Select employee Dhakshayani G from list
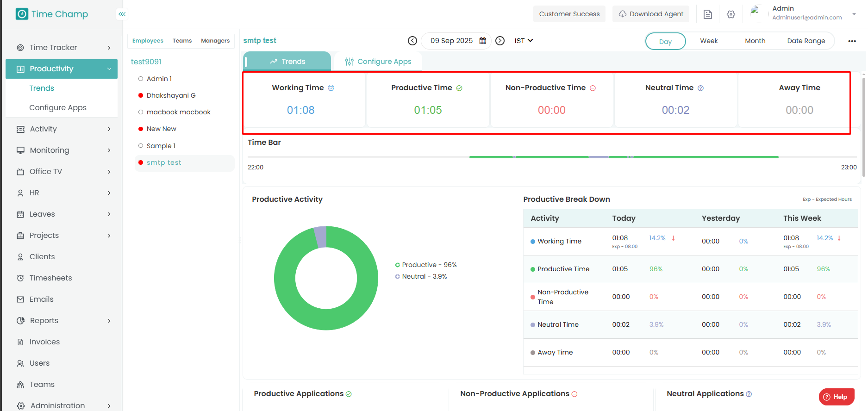868x411 pixels. click(171, 95)
